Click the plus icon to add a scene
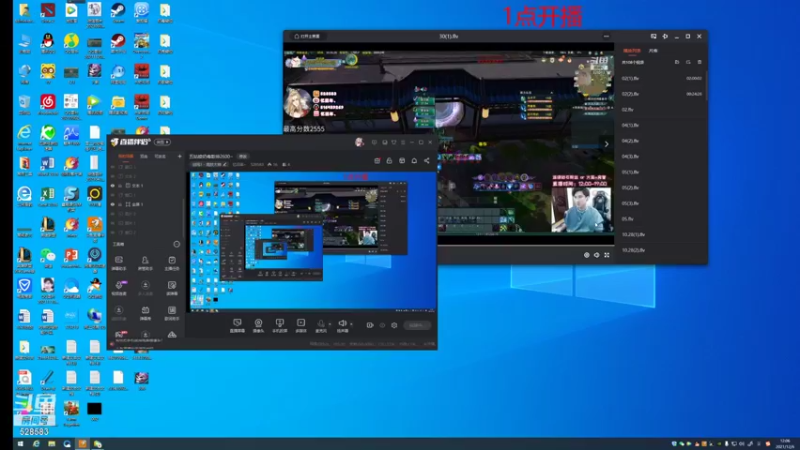This screenshot has height=450, width=800. pyautogui.click(x=180, y=156)
